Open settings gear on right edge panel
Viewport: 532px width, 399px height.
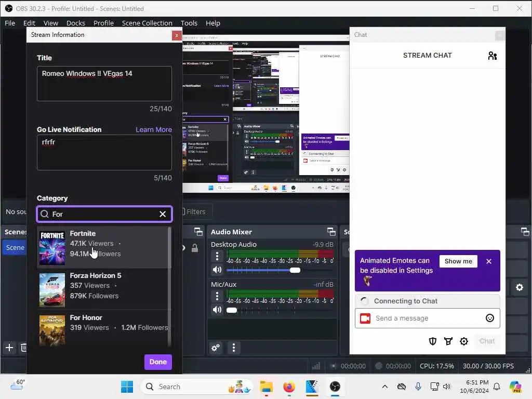520,287
